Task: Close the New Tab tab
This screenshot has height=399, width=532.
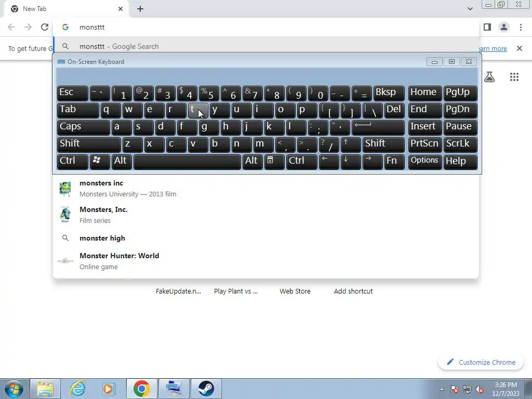Action: (121, 9)
